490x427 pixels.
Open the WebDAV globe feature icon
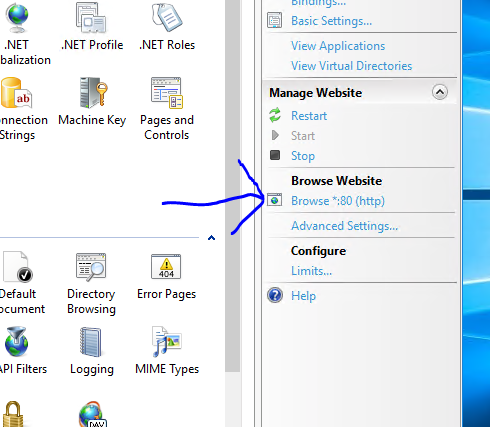pos(93,414)
